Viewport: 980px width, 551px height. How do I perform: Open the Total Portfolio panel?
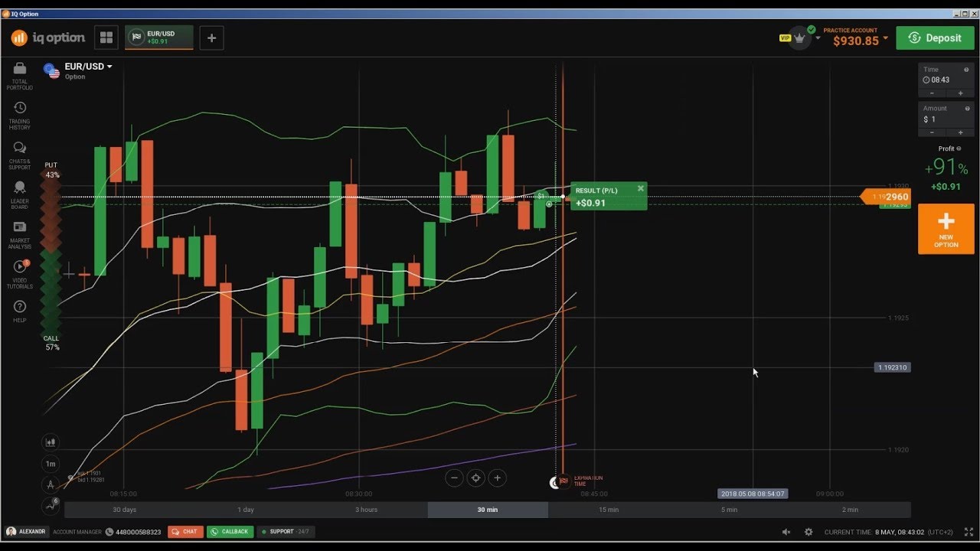[20, 76]
